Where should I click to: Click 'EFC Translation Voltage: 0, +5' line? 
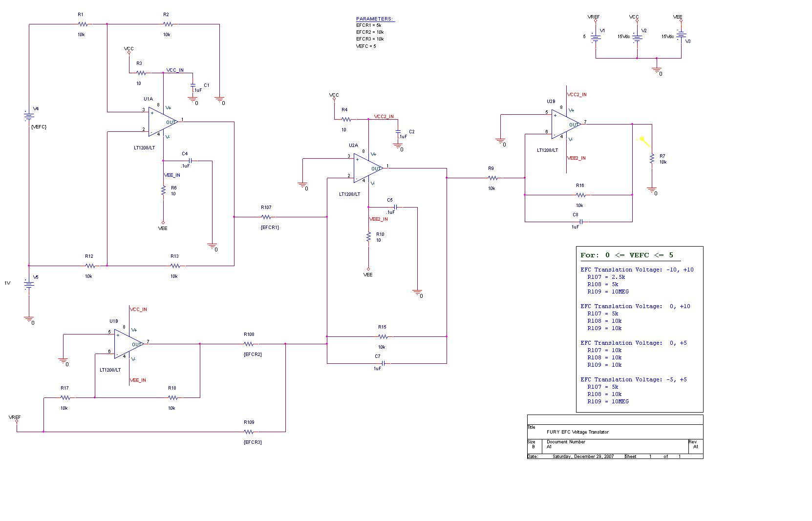(x=634, y=343)
